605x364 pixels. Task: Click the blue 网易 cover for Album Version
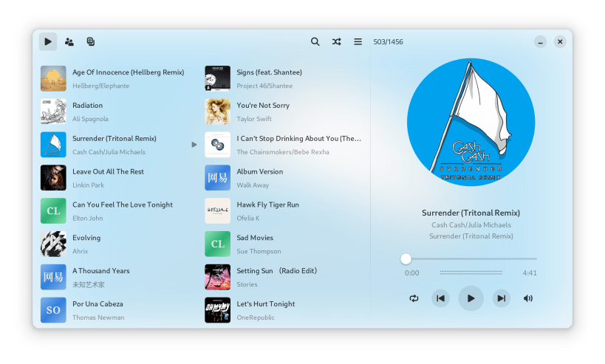tap(218, 178)
